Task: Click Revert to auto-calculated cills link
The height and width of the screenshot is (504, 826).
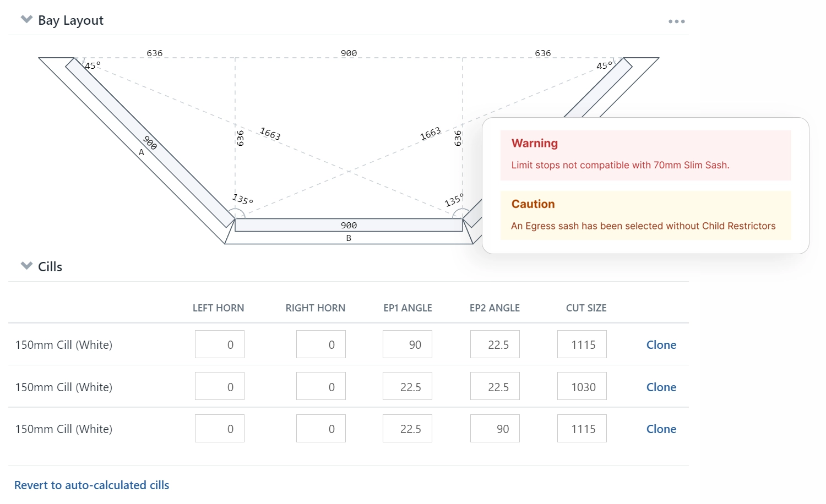Action: tap(91, 485)
